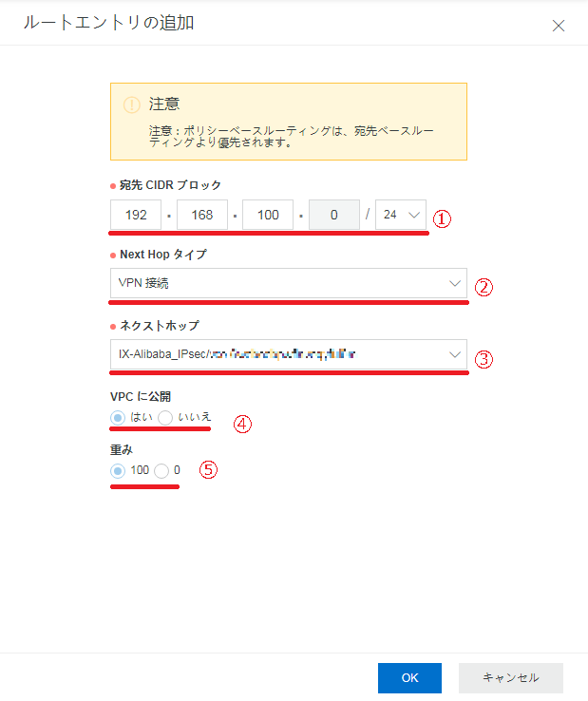Click the キャンセル button

[x=510, y=678]
